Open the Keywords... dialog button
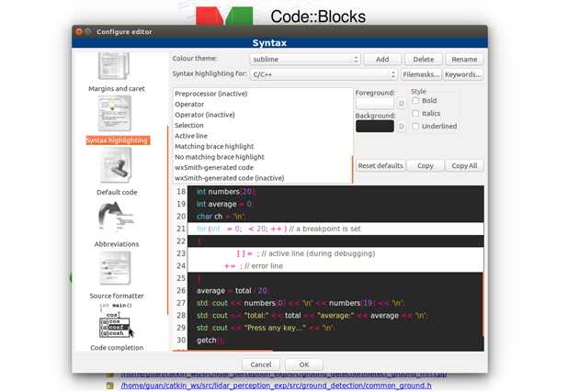The image size is (579, 392). click(x=462, y=74)
